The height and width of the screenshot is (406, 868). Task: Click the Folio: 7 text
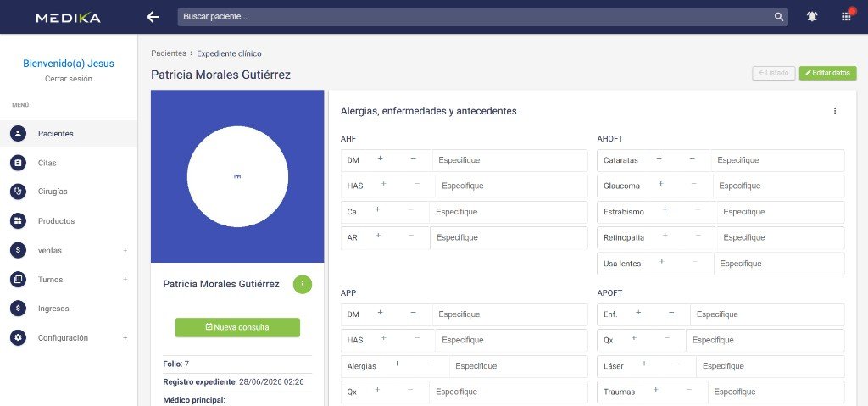click(x=176, y=364)
